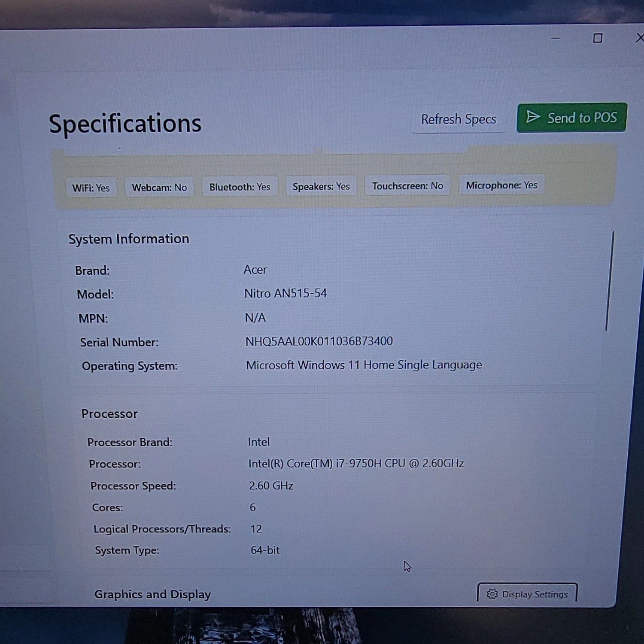Click the System Type: label
This screenshot has width=644, height=644.
(x=127, y=550)
